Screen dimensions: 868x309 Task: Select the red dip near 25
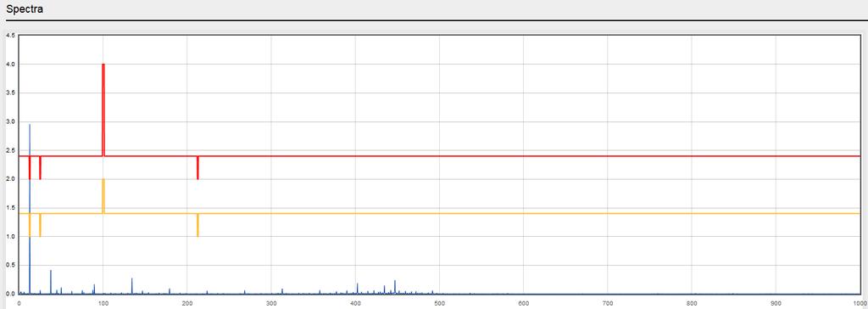40,167
